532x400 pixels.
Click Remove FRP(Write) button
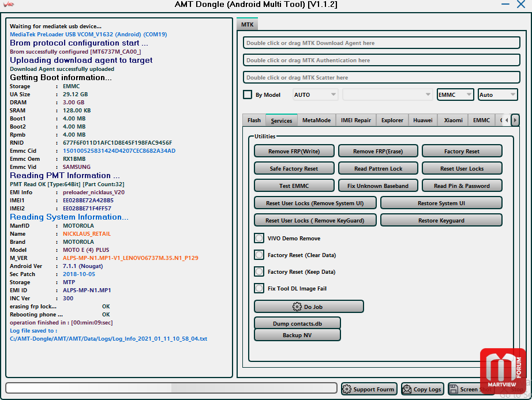point(294,151)
